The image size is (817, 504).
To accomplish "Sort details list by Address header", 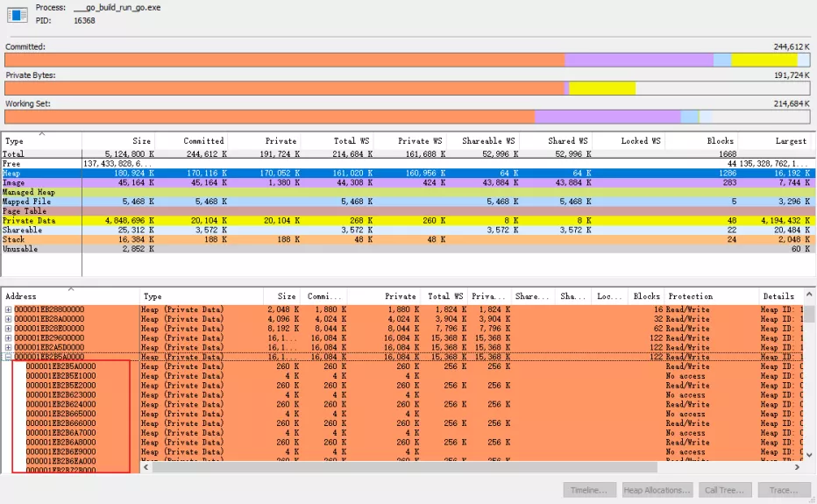I will 70,296.
